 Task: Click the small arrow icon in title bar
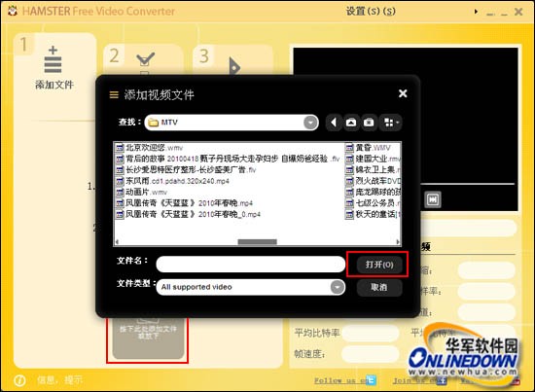(476, 12)
